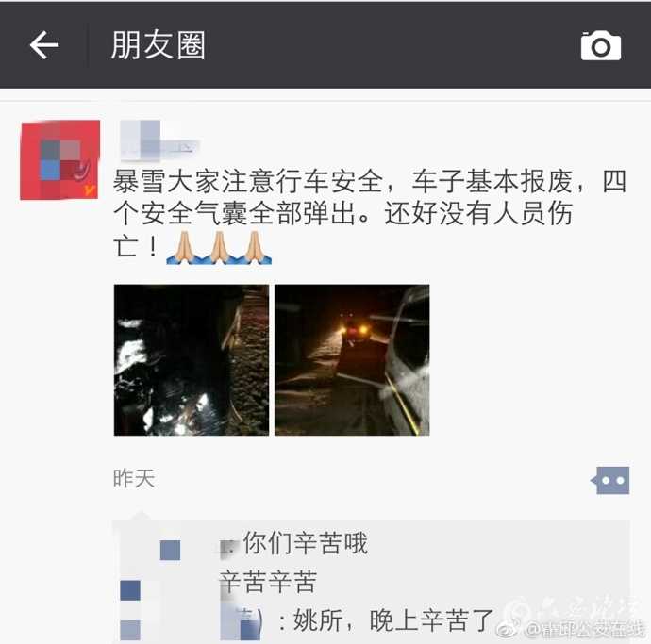Open the poster's blurred username
The width and height of the screenshot is (651, 644).
[x=159, y=140]
